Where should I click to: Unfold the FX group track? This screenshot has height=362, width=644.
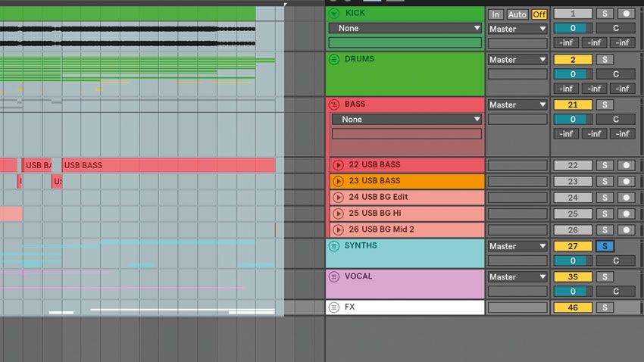334,307
